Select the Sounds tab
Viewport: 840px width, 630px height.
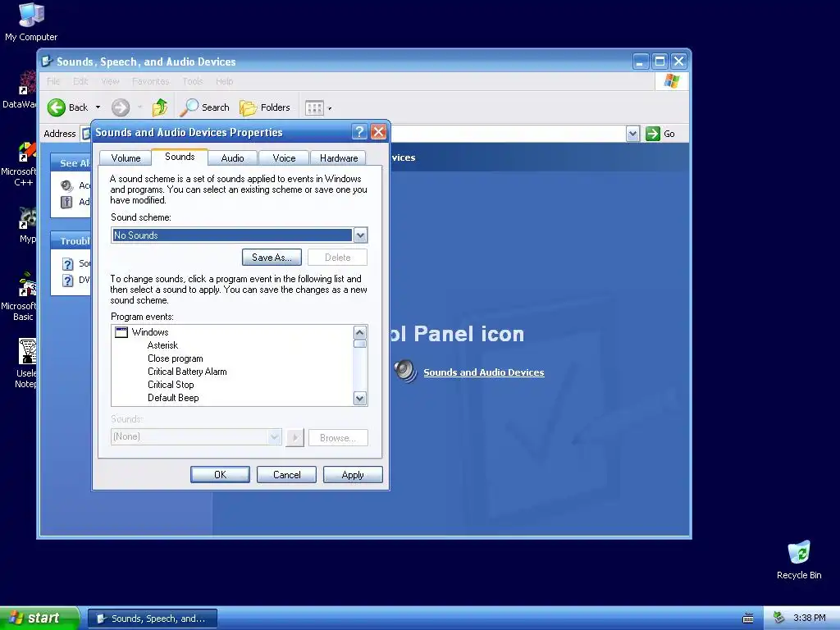(x=180, y=157)
